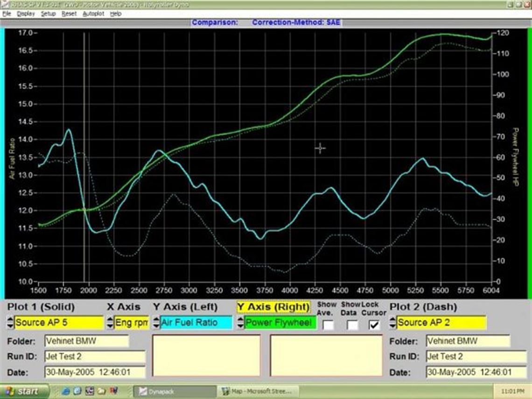Image resolution: width=532 pixels, height=399 pixels.
Task: Select the Source AP 5 plot field
Action: 59,322
